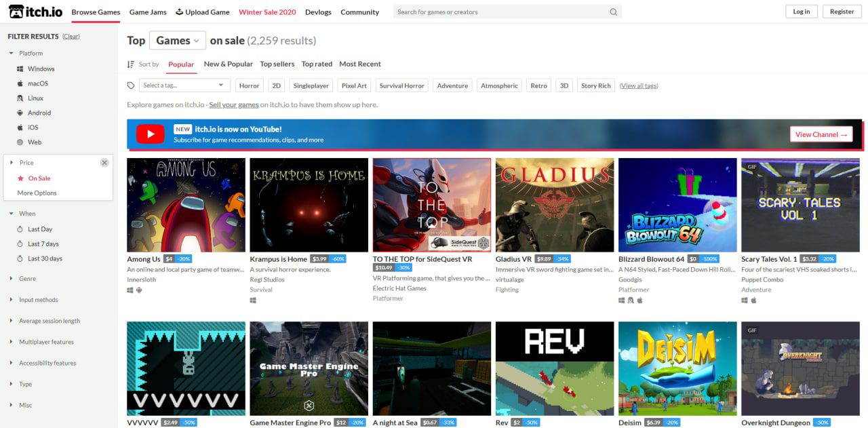The image size is (868, 428).
Task: Click the search magnifier icon
Action: (613, 12)
